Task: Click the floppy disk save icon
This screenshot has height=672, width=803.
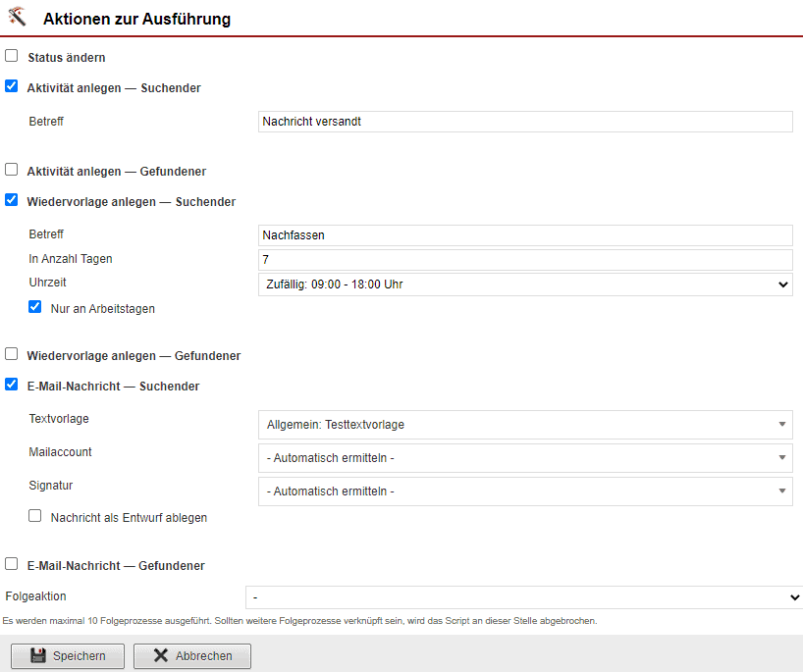Action: point(38,655)
